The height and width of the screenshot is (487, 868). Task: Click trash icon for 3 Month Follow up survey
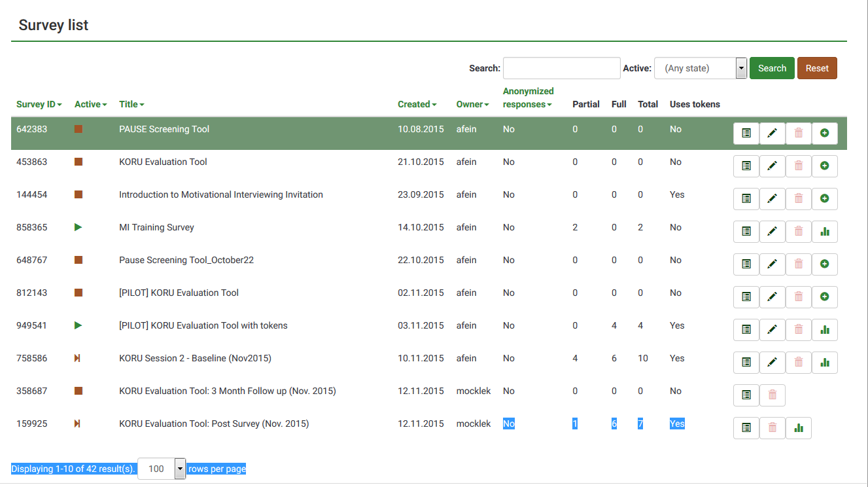click(x=773, y=395)
